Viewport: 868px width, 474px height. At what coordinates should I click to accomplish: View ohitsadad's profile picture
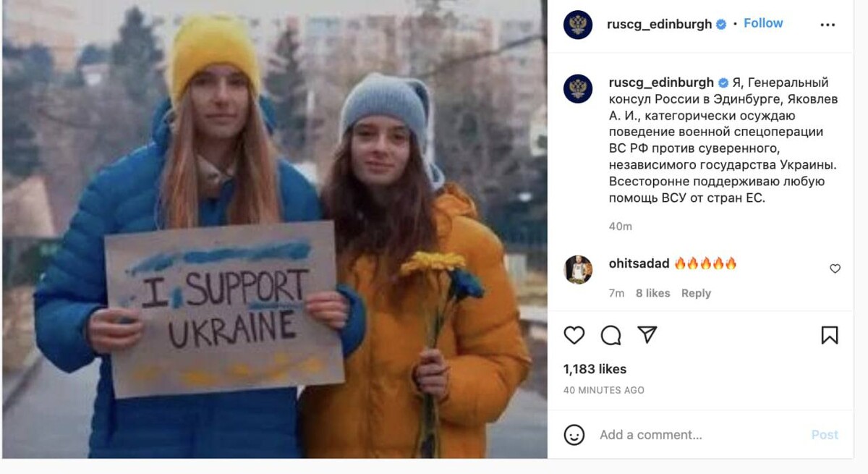click(578, 270)
